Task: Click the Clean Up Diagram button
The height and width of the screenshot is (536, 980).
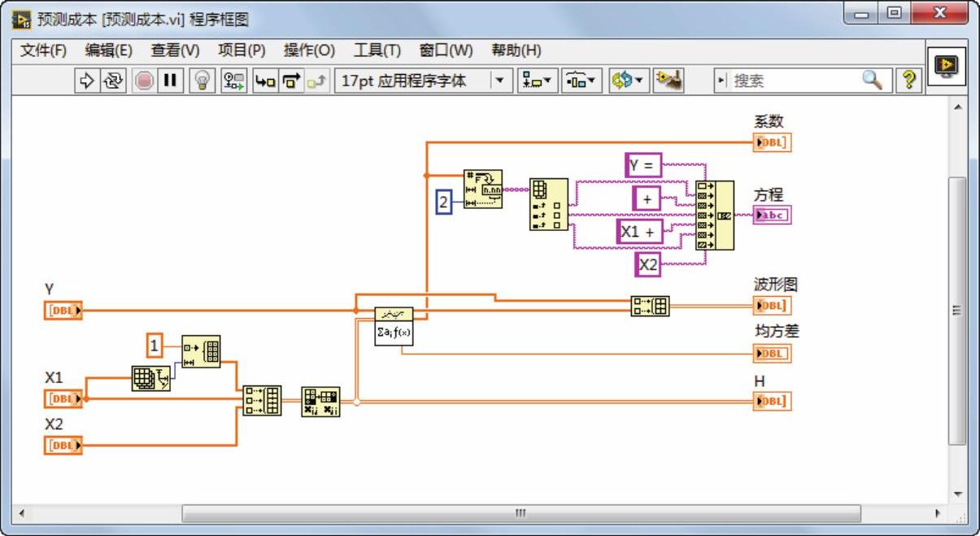Action: click(x=669, y=81)
